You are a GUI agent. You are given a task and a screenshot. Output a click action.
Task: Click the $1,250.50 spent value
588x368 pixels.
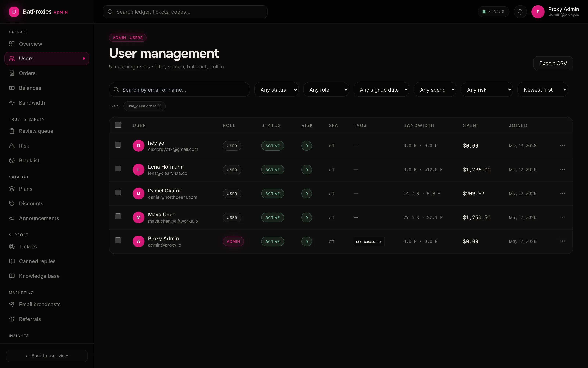click(476, 218)
